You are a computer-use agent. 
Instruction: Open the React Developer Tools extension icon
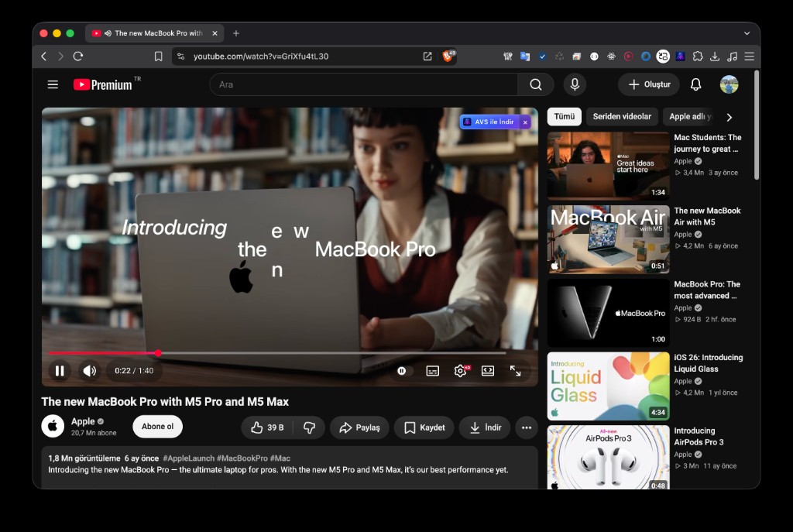click(612, 56)
